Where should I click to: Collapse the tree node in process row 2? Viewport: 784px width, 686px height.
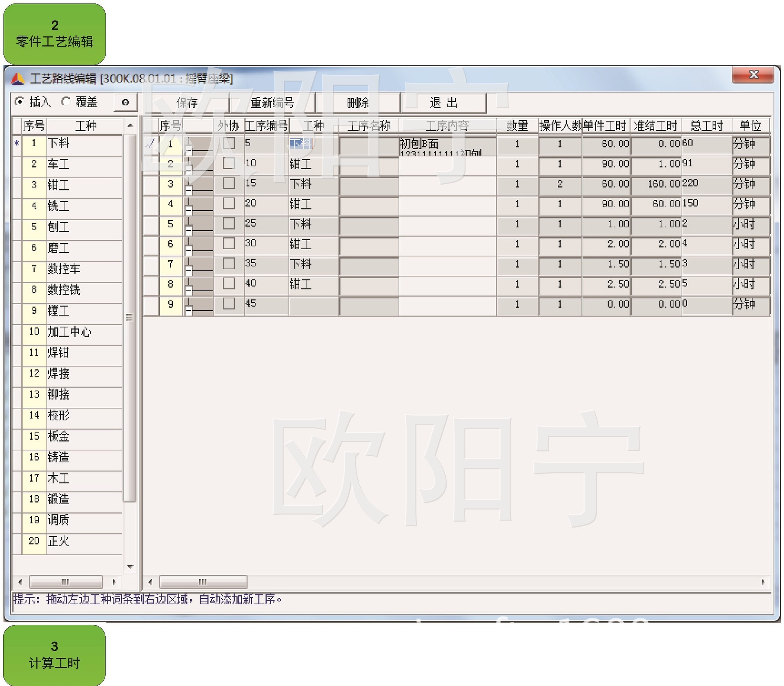[189, 170]
